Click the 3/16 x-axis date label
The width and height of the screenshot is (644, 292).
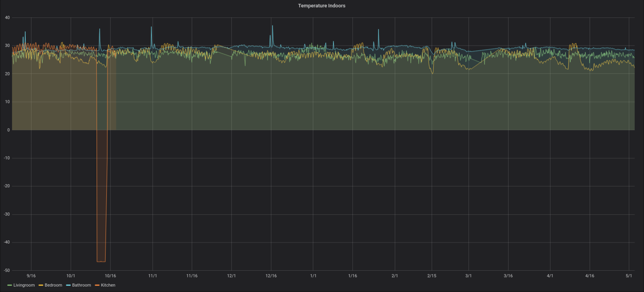(508, 276)
